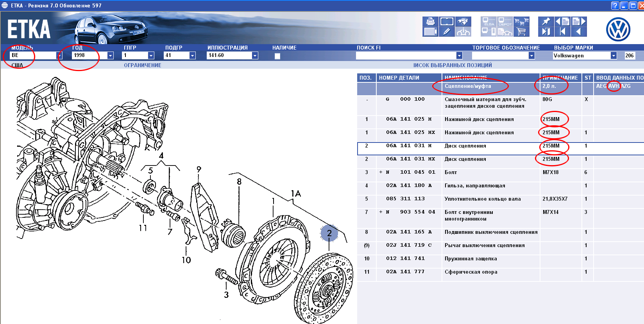Toggle the НАЛИЧИЕ checkbox

(x=277, y=56)
